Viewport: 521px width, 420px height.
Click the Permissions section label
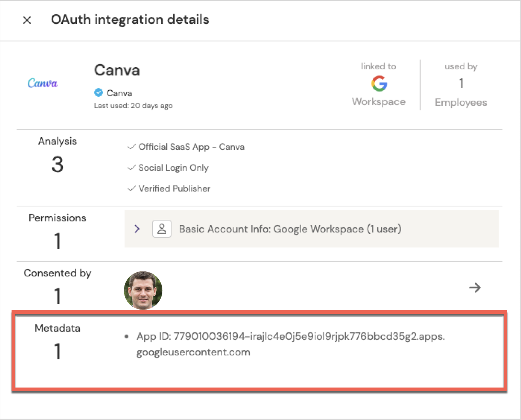(57, 218)
